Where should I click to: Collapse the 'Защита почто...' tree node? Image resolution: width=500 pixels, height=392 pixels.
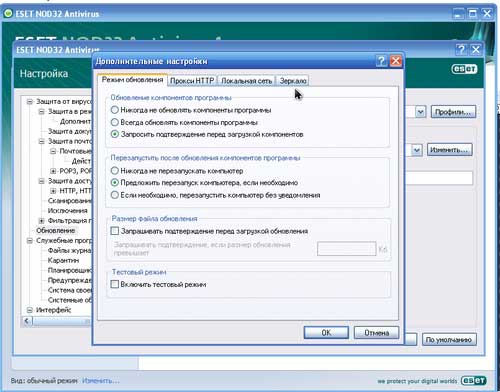coord(42,141)
